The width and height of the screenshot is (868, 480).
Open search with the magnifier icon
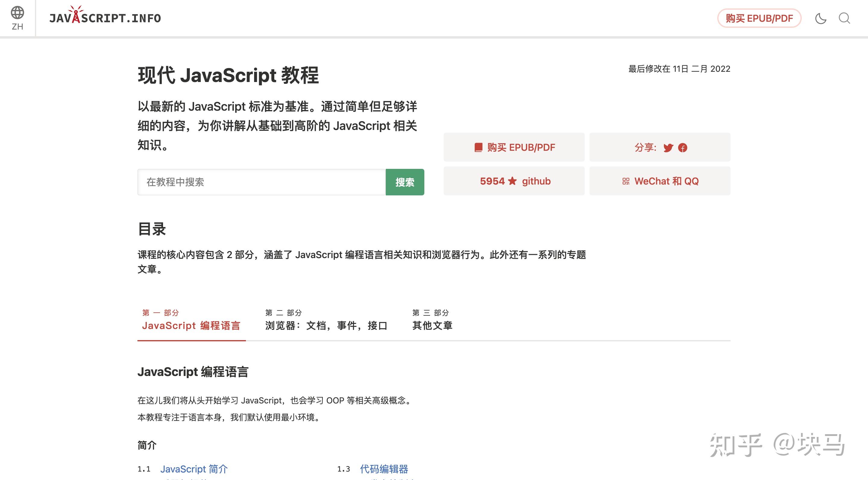coord(845,18)
